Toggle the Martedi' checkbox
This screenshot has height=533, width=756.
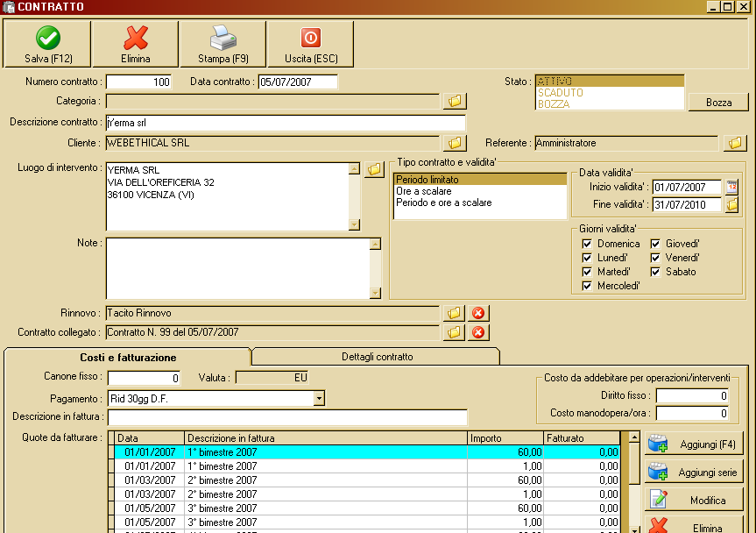click(x=587, y=272)
